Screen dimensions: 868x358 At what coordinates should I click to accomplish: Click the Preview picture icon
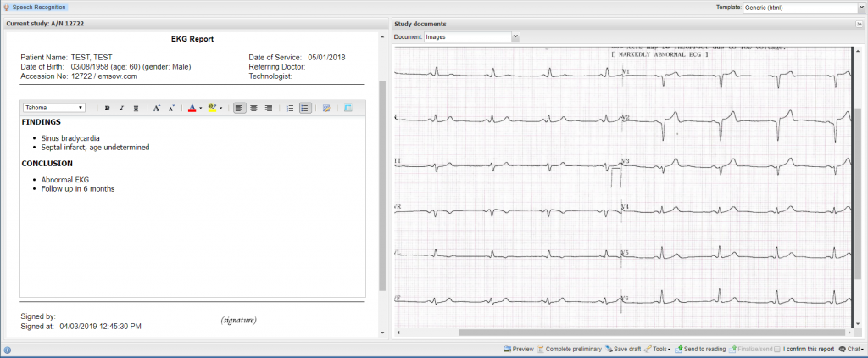507,350
